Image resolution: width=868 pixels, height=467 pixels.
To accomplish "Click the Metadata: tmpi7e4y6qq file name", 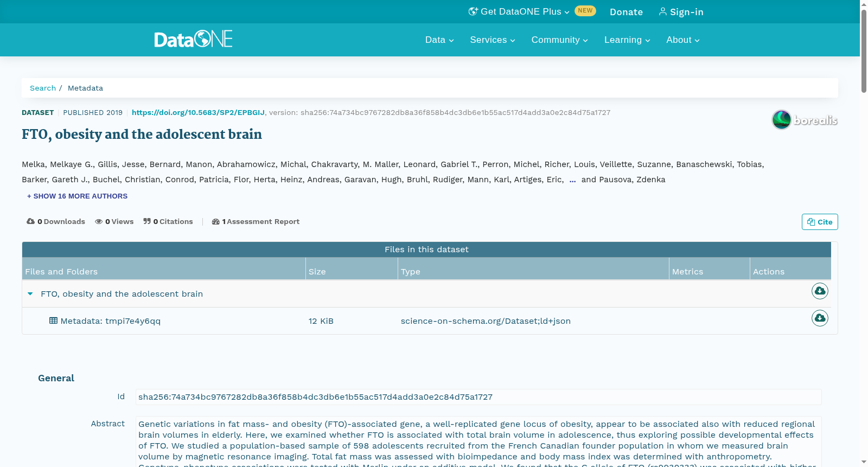I will tap(111, 321).
